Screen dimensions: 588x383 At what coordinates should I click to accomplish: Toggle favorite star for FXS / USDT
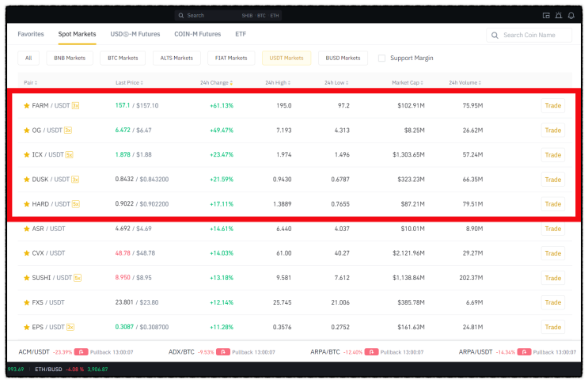[x=27, y=302]
